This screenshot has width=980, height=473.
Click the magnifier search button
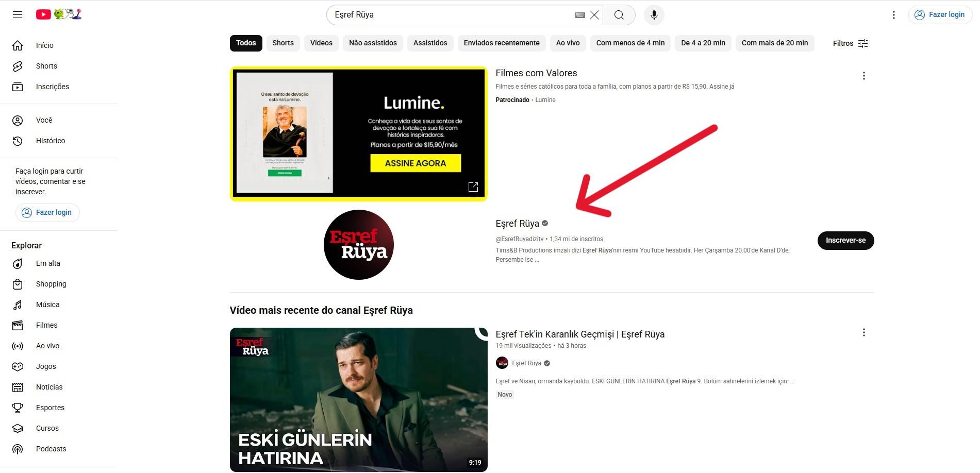coord(619,15)
